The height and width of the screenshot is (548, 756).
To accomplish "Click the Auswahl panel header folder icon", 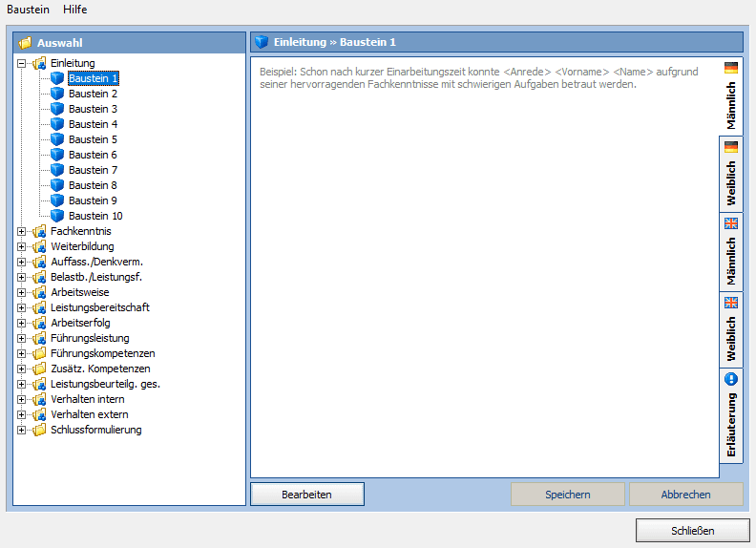I will coord(25,43).
